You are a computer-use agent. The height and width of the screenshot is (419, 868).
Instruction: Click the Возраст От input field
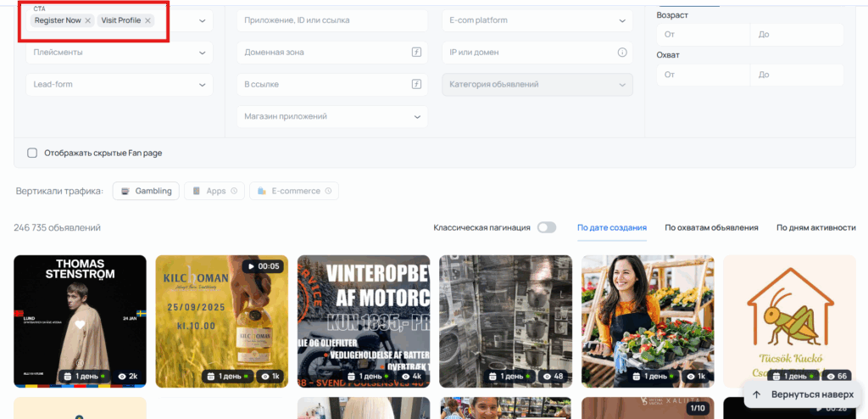coord(703,35)
